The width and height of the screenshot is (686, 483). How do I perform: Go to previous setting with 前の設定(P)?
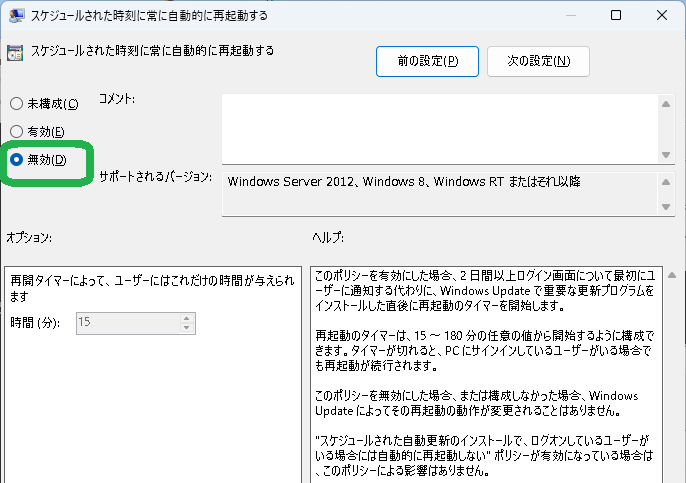pyautogui.click(x=427, y=61)
